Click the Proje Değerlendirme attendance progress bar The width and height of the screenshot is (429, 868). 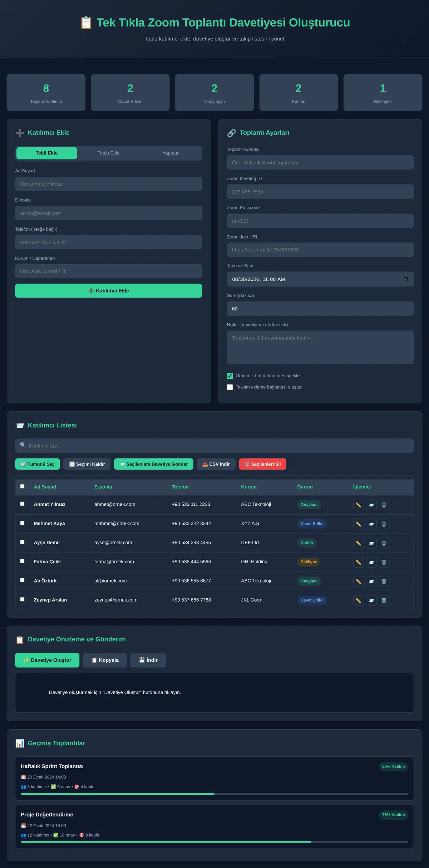pos(214,842)
